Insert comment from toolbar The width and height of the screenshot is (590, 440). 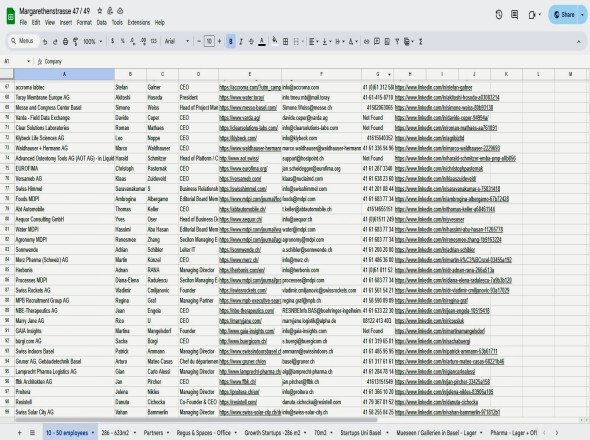[377, 41]
